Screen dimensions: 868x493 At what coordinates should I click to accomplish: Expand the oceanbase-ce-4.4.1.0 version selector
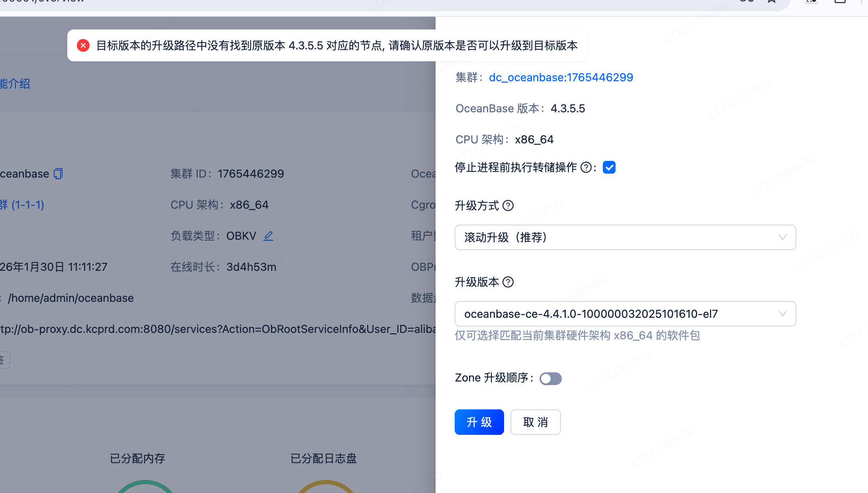pos(625,314)
